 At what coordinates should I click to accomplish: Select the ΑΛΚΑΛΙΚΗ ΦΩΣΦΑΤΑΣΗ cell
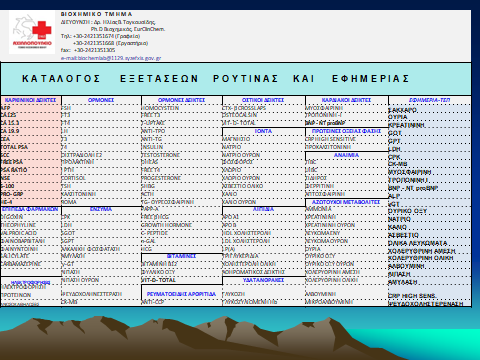(91, 249)
